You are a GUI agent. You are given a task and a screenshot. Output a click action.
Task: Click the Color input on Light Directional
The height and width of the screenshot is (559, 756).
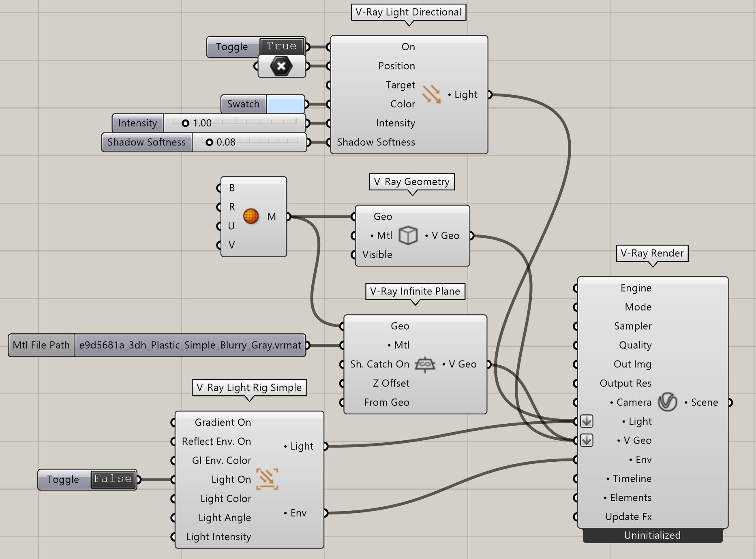pos(403,104)
